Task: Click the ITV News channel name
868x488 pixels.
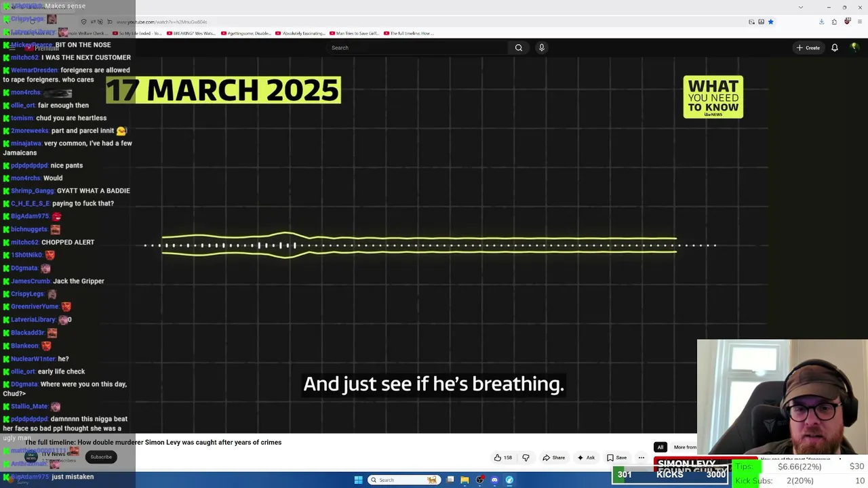Action: [x=54, y=454]
